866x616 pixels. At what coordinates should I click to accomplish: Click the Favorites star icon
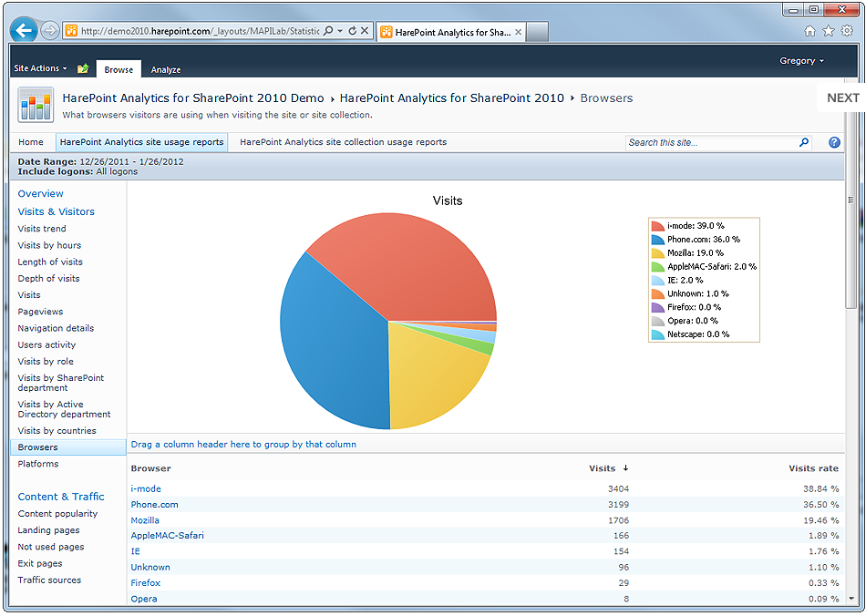[829, 31]
